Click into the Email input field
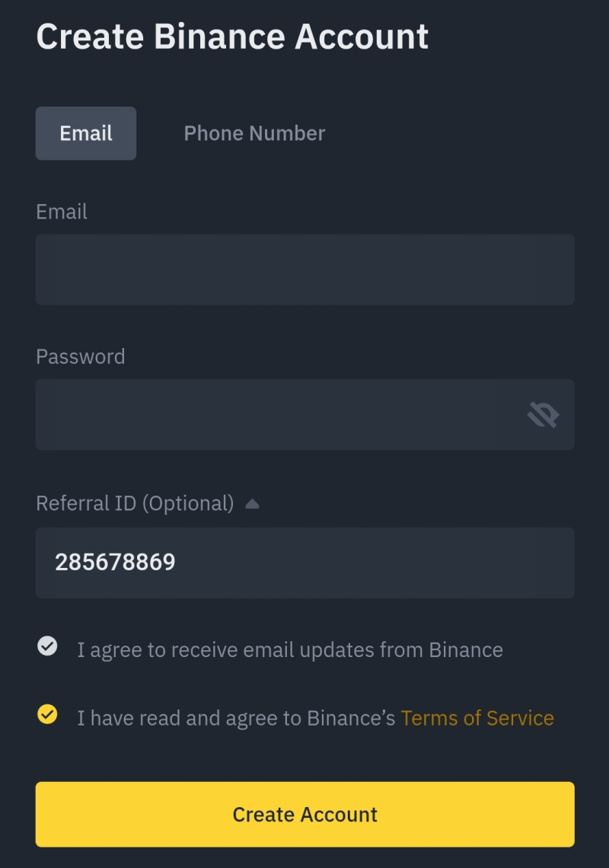This screenshot has height=868, width=609. coord(304,270)
